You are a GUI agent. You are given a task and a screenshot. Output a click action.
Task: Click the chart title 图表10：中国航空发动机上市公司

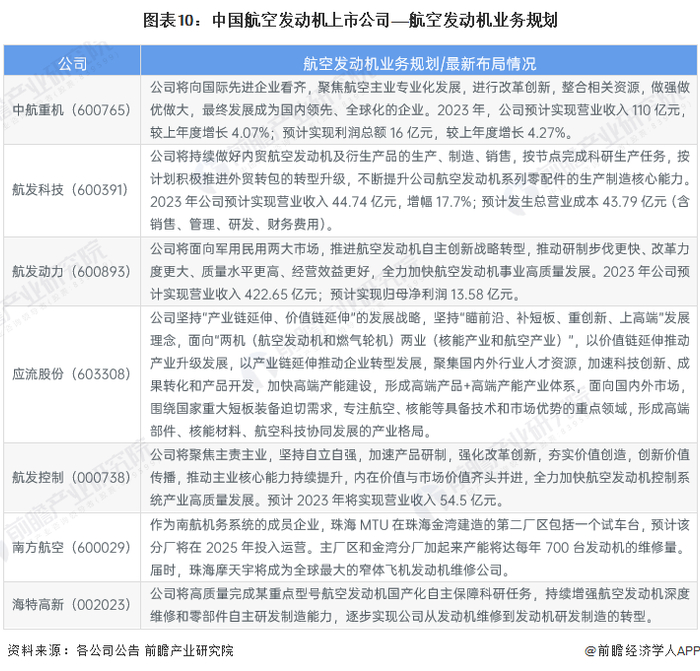[350, 20]
